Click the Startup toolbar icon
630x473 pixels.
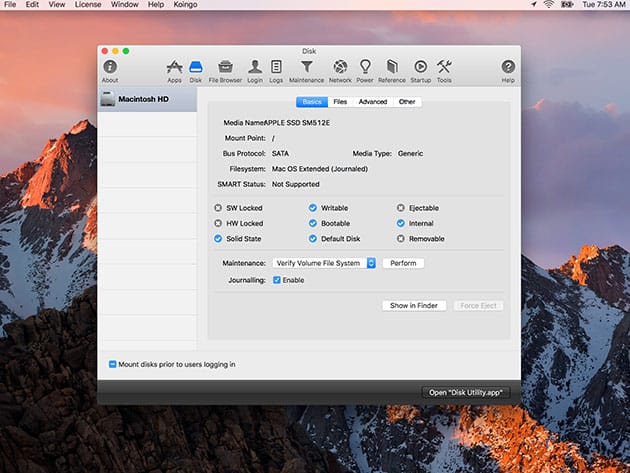click(420, 67)
